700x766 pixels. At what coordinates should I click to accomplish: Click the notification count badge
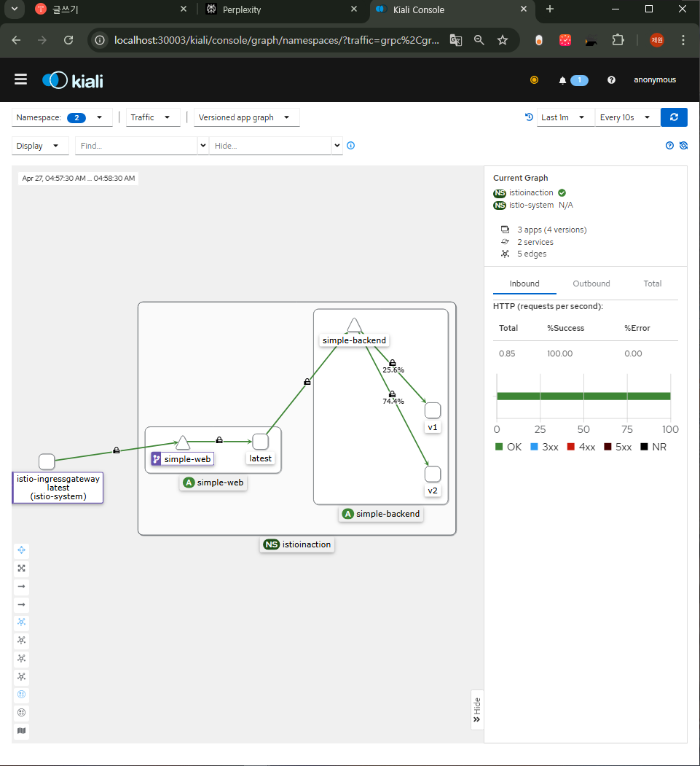pos(579,80)
